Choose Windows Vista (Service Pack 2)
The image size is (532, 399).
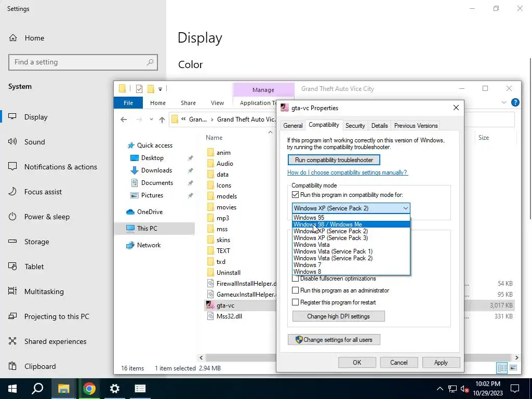pos(351,258)
